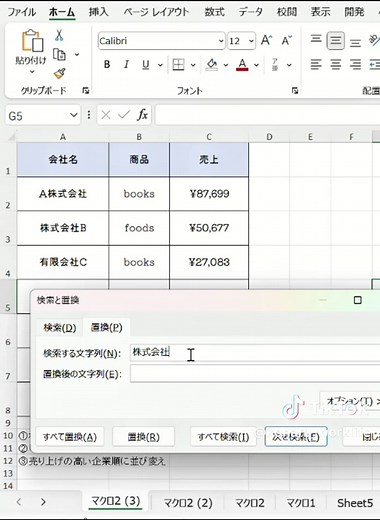
Task: Open the Name Box G5 dropdown
Action: point(74,115)
